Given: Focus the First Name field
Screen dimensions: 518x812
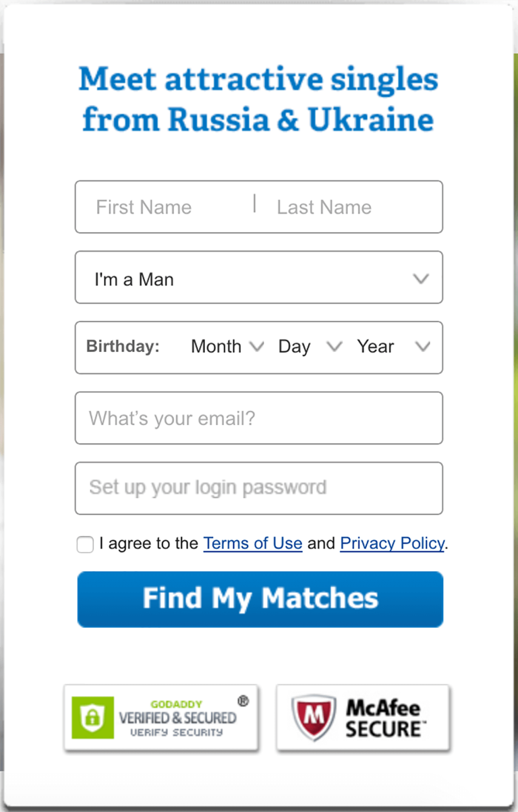Looking at the screenshot, I should [x=165, y=207].
